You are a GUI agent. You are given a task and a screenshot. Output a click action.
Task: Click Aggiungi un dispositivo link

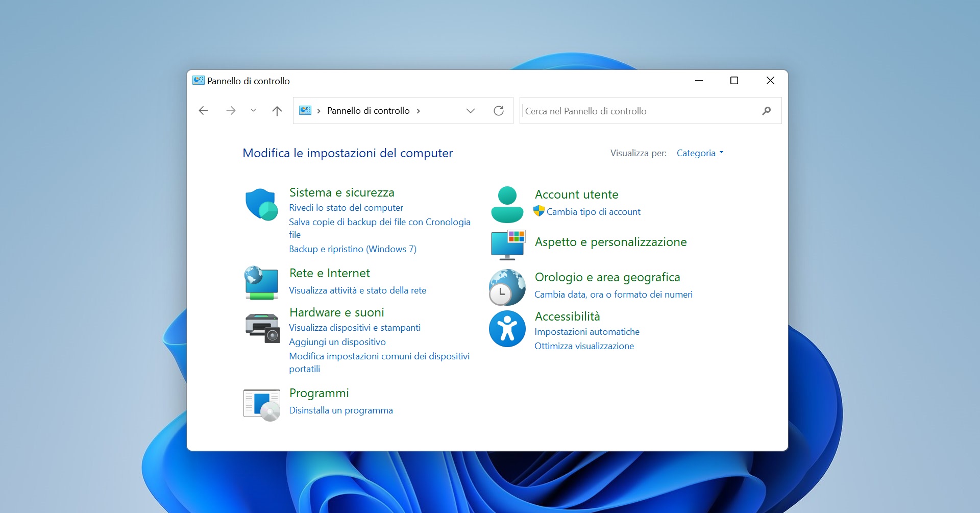337,342
